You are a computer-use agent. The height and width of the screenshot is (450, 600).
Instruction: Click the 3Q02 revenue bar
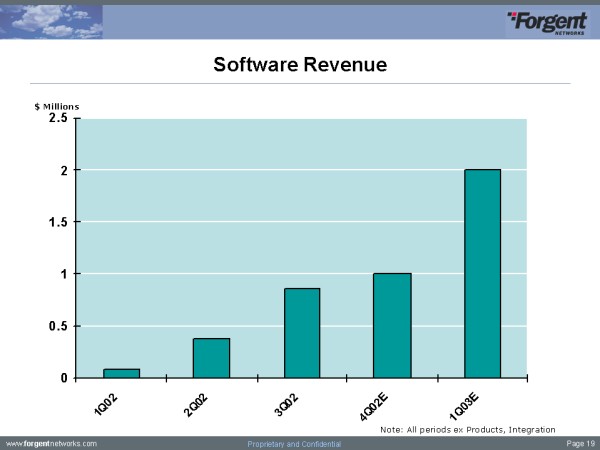302,333
